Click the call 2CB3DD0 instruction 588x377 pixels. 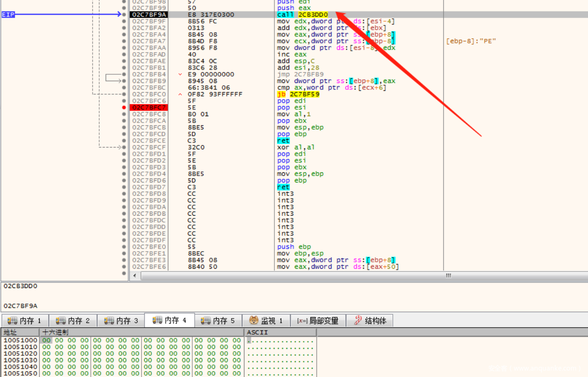pyautogui.click(x=303, y=15)
